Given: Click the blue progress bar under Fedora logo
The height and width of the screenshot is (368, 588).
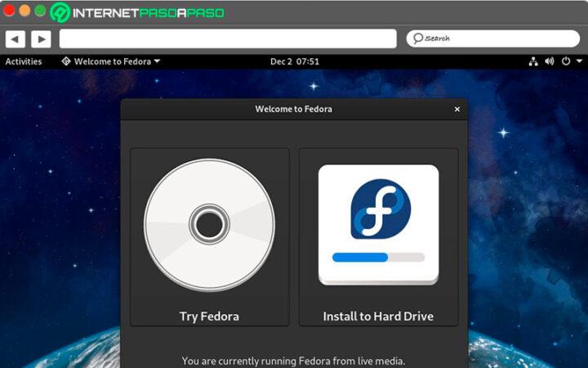Looking at the screenshot, I should click(360, 257).
